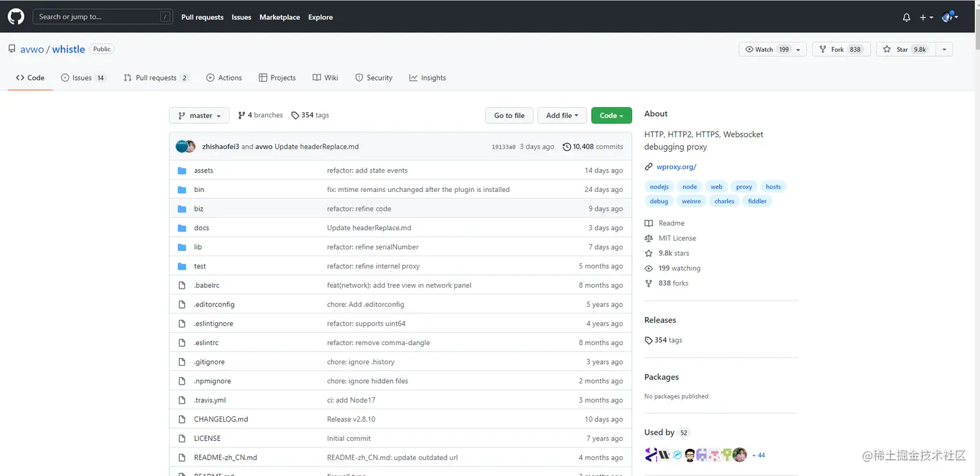Image resolution: width=980 pixels, height=476 pixels.
Task: View 9.8k stars in About
Action: 667,253
